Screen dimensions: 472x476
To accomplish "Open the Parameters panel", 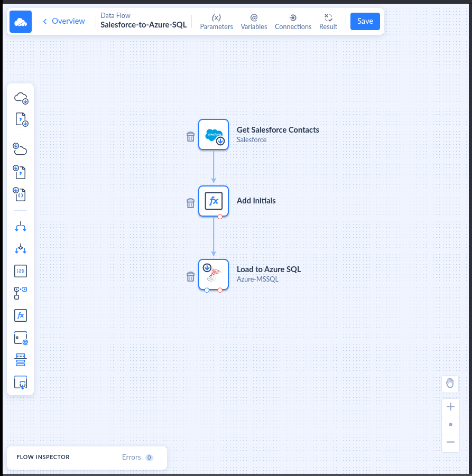I will coord(216,22).
